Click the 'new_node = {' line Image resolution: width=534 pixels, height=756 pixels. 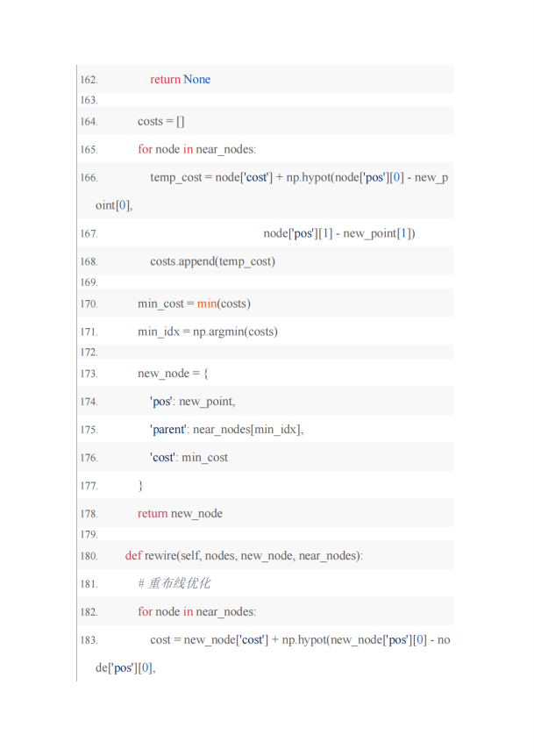point(173,374)
